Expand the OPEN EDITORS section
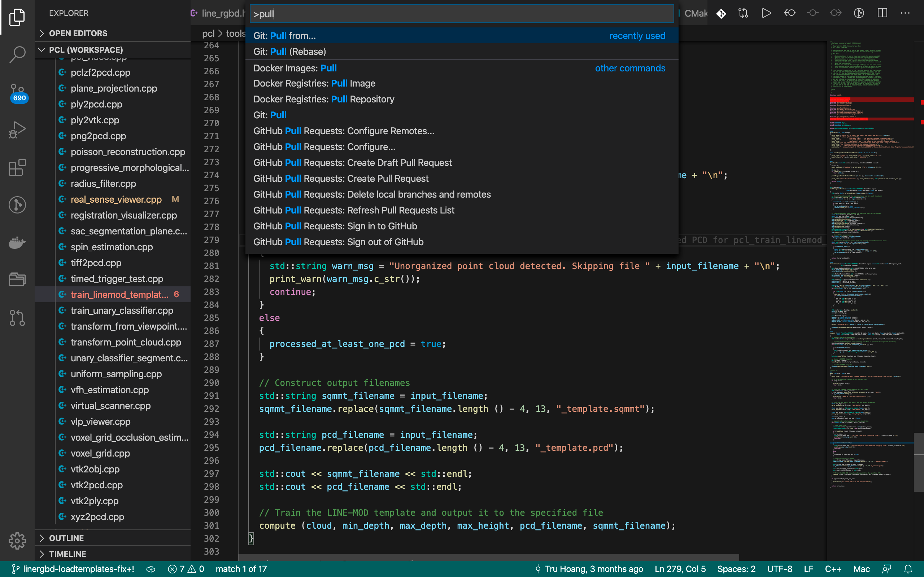This screenshot has width=924, height=577. coord(78,33)
